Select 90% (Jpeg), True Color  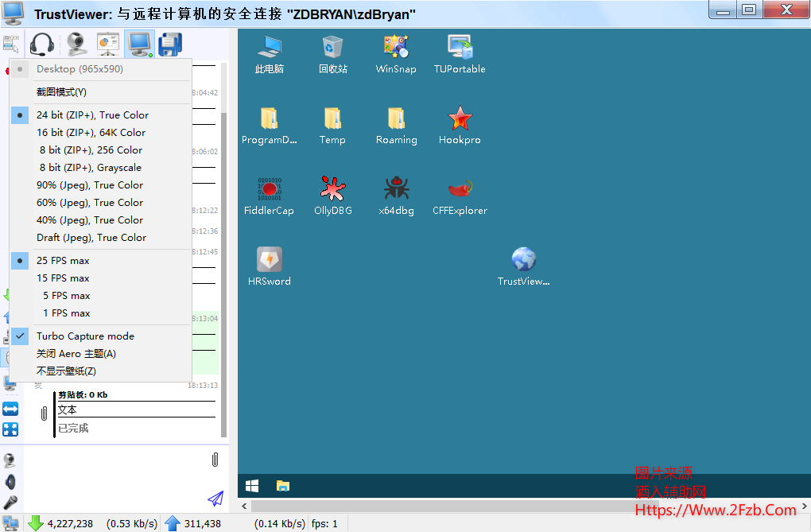101,185
